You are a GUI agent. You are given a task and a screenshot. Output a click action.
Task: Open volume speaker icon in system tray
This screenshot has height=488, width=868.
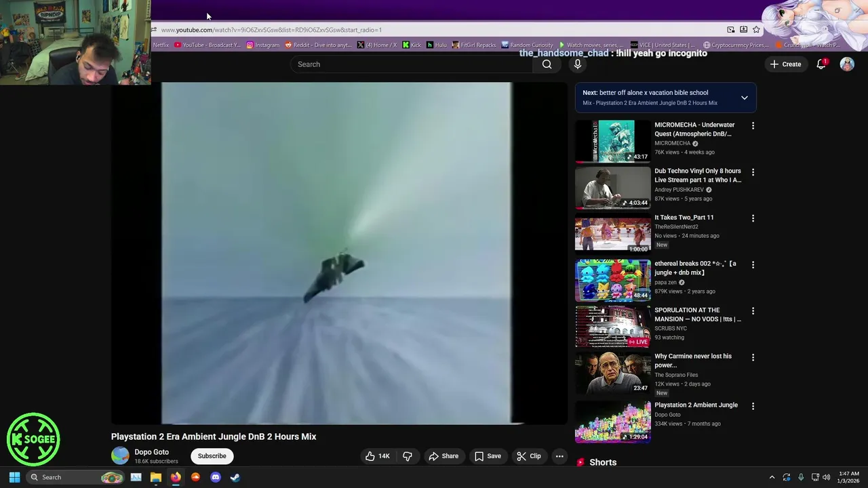[826, 477]
